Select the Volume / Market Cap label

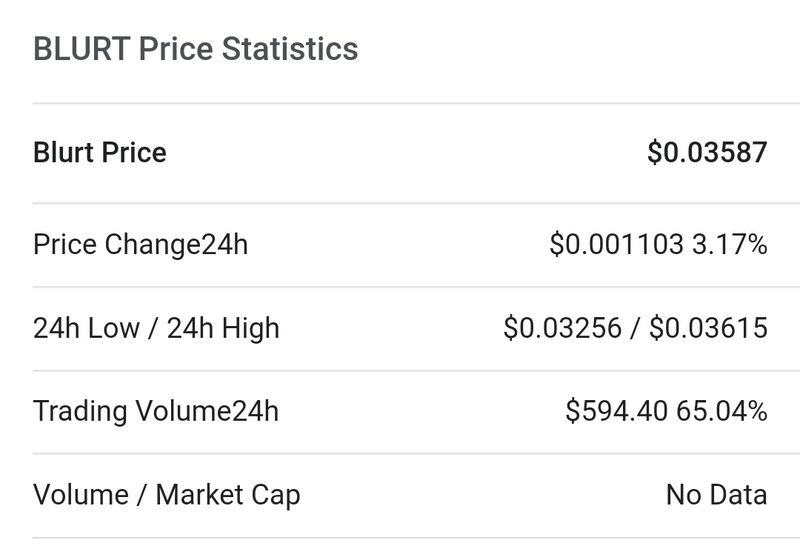point(166,494)
